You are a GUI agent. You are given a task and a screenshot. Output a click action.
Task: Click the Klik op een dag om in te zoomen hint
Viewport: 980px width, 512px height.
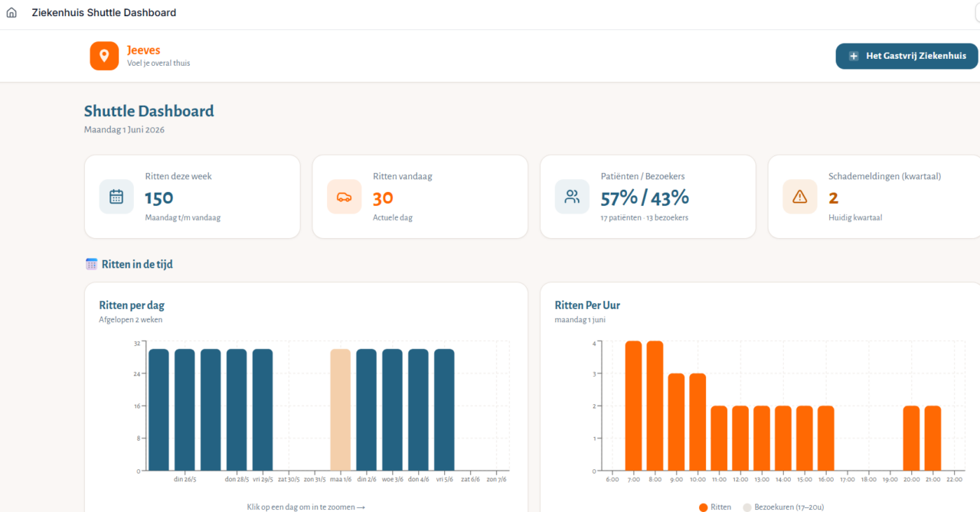306,507
